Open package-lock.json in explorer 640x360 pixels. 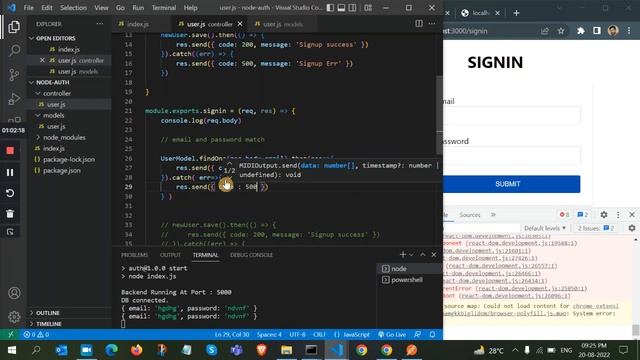click(x=69, y=159)
